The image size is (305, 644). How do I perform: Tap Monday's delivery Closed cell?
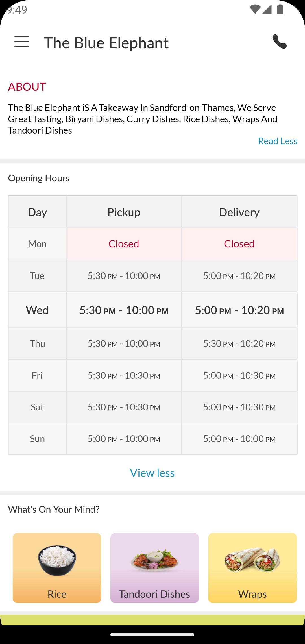[x=239, y=244]
